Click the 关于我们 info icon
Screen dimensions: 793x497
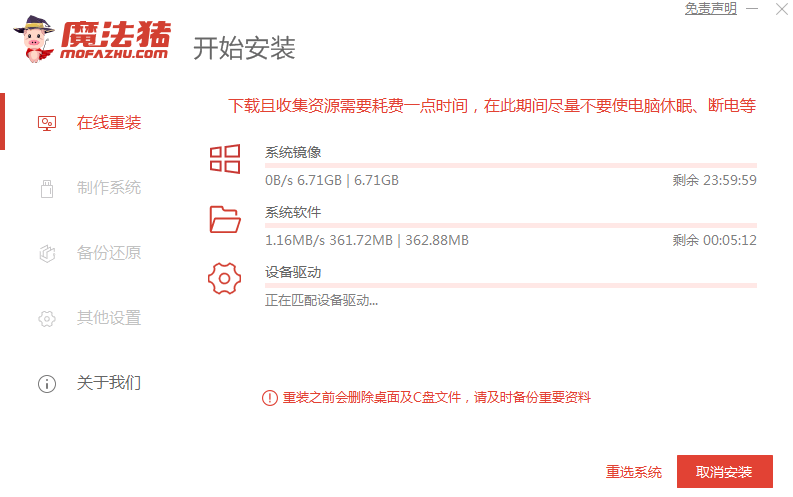[47, 383]
